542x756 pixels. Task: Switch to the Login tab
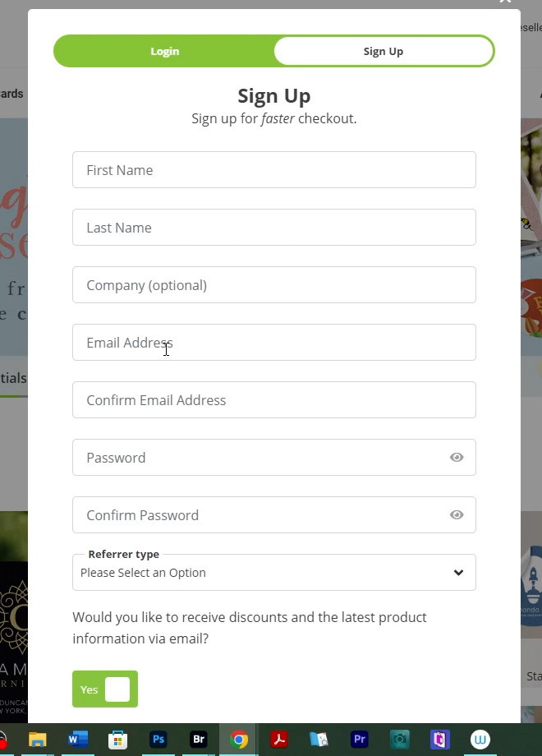pyautogui.click(x=165, y=51)
